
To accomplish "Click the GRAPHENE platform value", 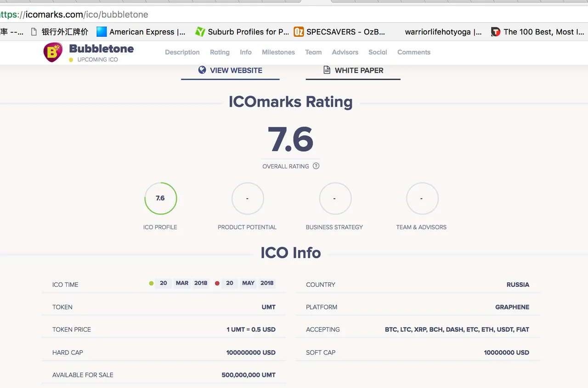I will [x=512, y=307].
